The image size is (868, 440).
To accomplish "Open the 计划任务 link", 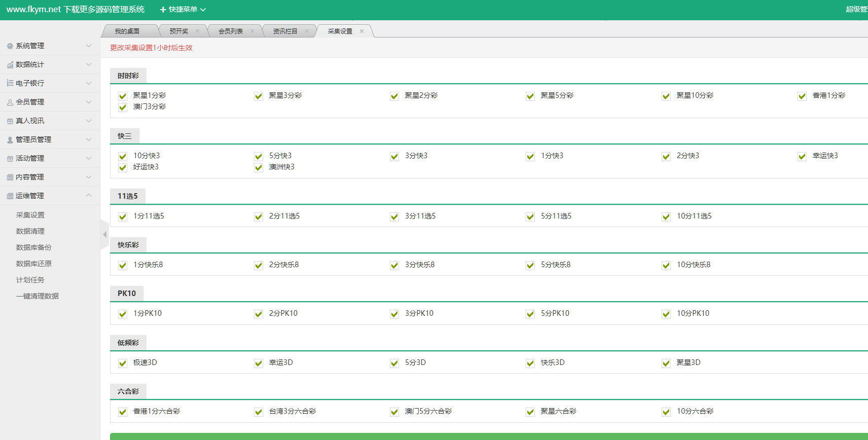I will [x=30, y=280].
